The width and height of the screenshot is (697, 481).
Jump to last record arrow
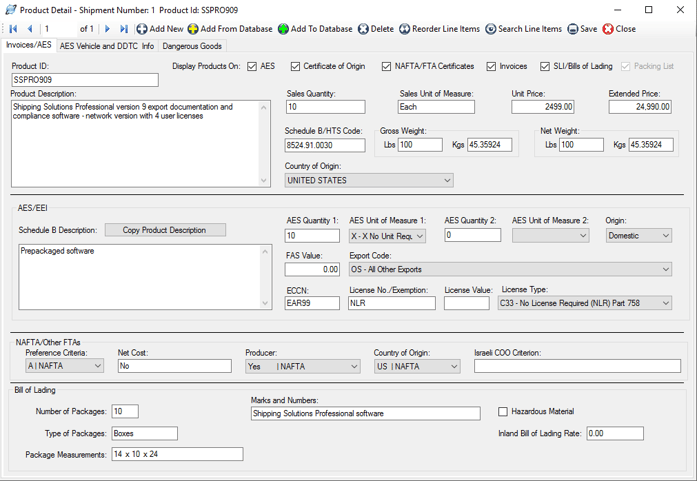[x=124, y=29]
